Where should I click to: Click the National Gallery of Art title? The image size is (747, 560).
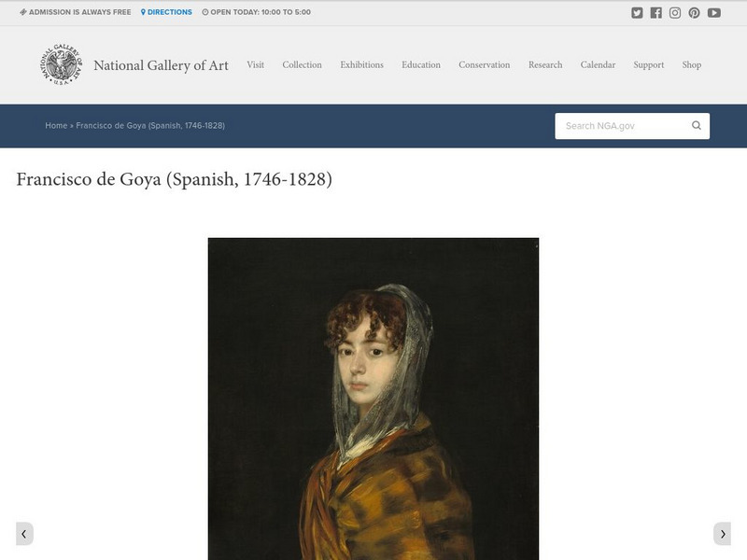[x=161, y=65]
